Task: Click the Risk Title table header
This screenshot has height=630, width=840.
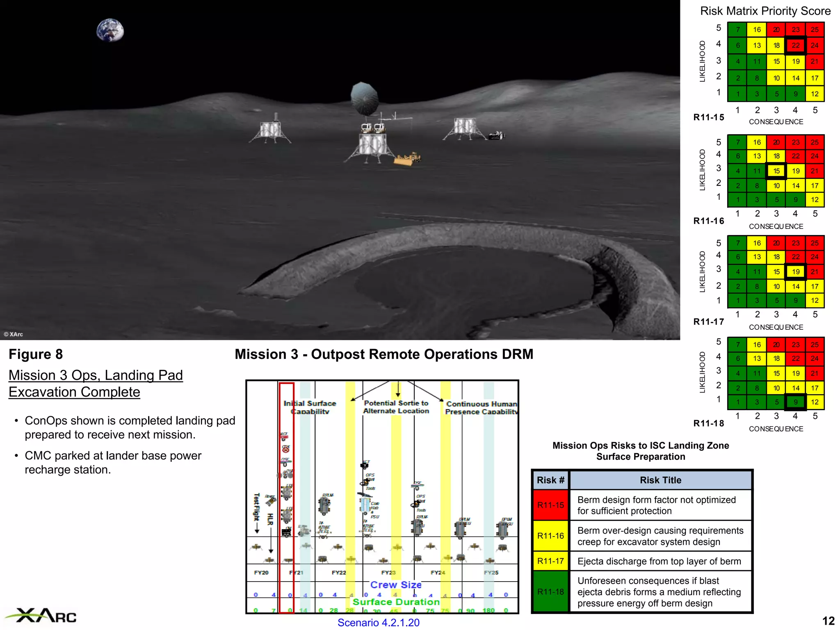Action: (x=660, y=480)
